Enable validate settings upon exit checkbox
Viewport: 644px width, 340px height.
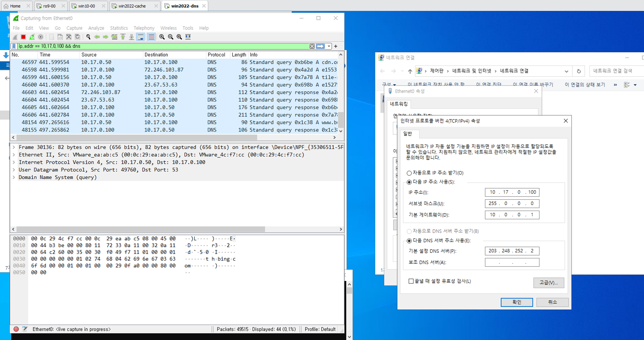pos(411,281)
